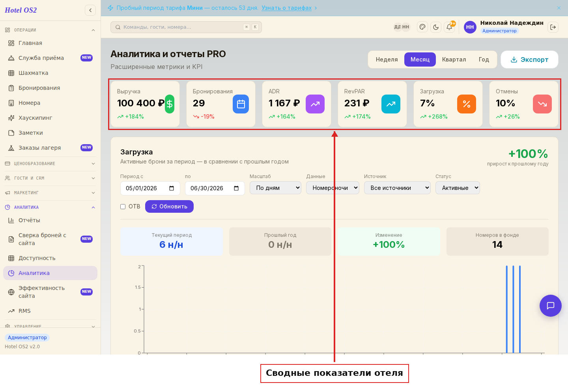Screen dimensions: 568x392
Task: Click the Hotel OS2 logo
Action: click(21, 10)
